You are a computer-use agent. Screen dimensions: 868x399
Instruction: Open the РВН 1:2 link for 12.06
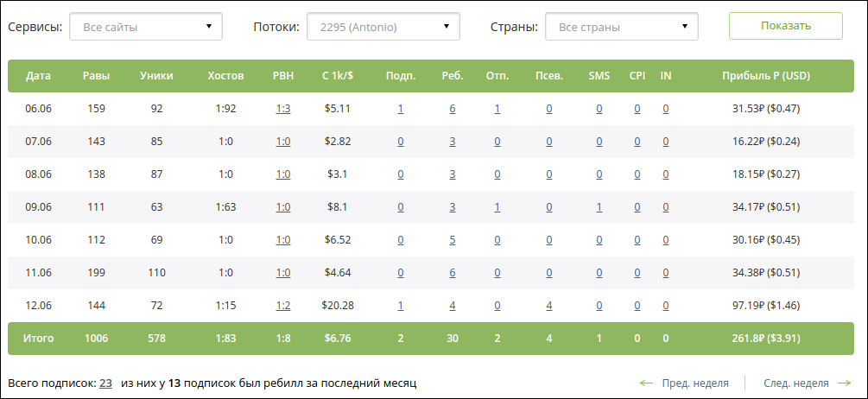coord(283,306)
